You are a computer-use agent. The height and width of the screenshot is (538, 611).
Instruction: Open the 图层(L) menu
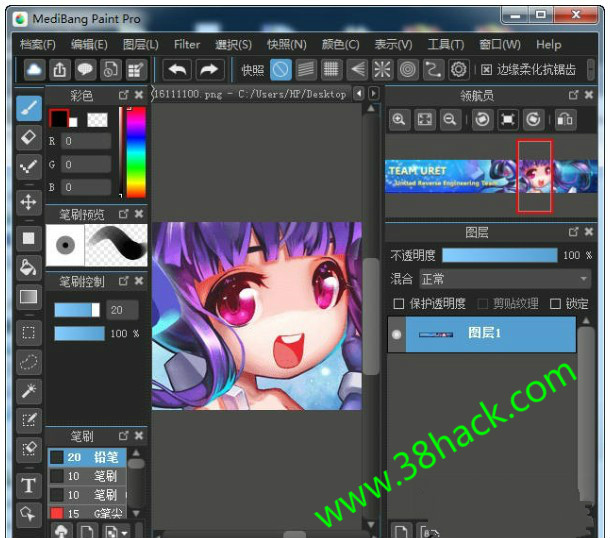[x=141, y=44]
